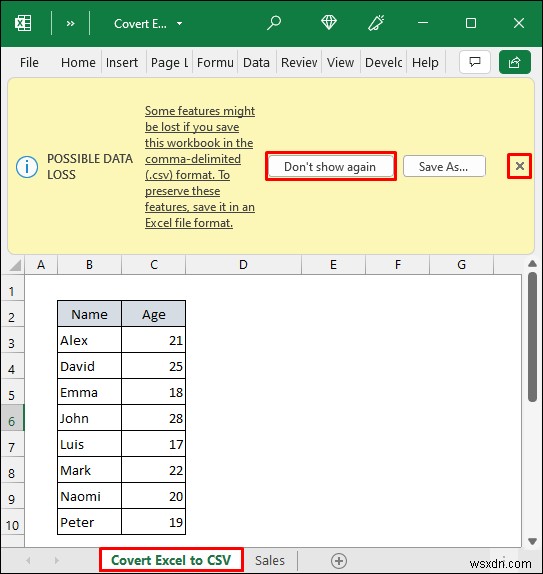Click the Name header cell
The width and height of the screenshot is (543, 574).
tap(89, 314)
